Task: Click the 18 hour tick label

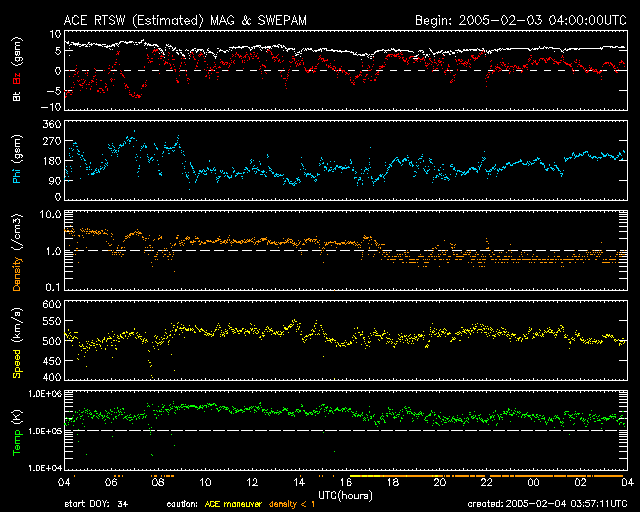Action: point(392,482)
